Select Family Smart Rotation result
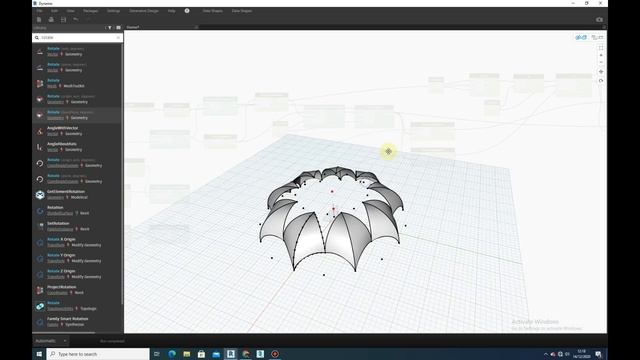Screen dimensions: 640x360 [x=78, y=322]
